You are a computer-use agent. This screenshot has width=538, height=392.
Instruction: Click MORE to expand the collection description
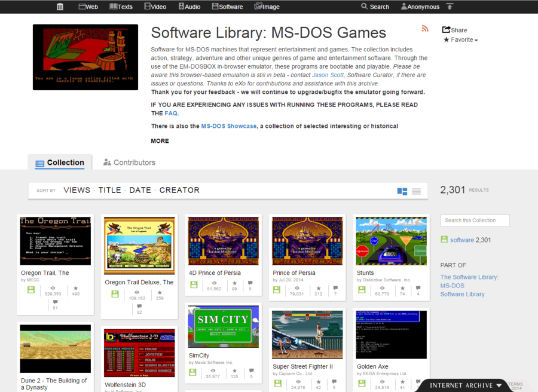[x=160, y=140]
